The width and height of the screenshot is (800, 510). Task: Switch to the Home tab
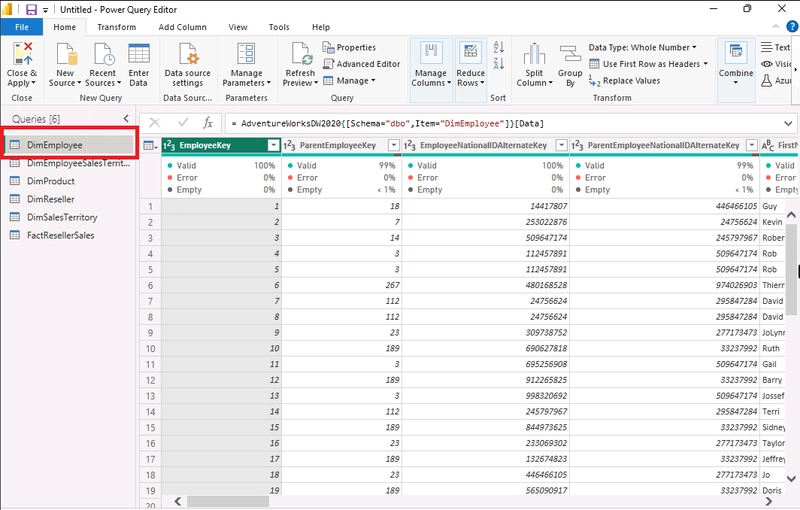tap(64, 27)
